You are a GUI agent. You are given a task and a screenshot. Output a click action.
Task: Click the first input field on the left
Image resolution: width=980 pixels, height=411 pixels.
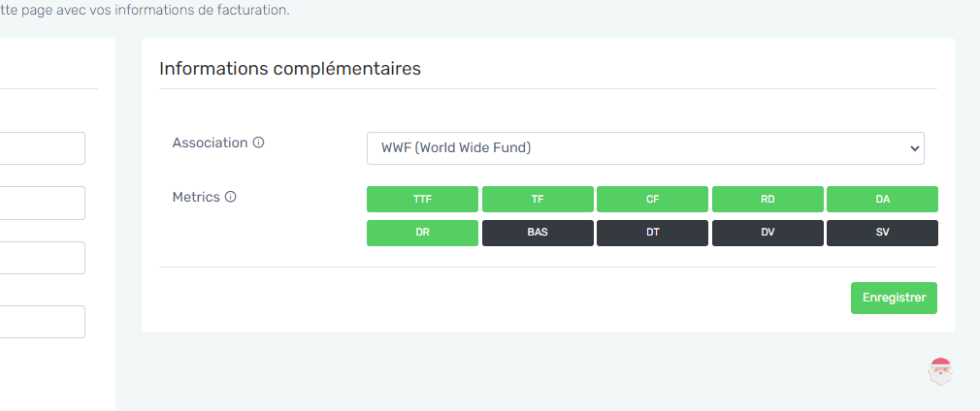coord(43,148)
